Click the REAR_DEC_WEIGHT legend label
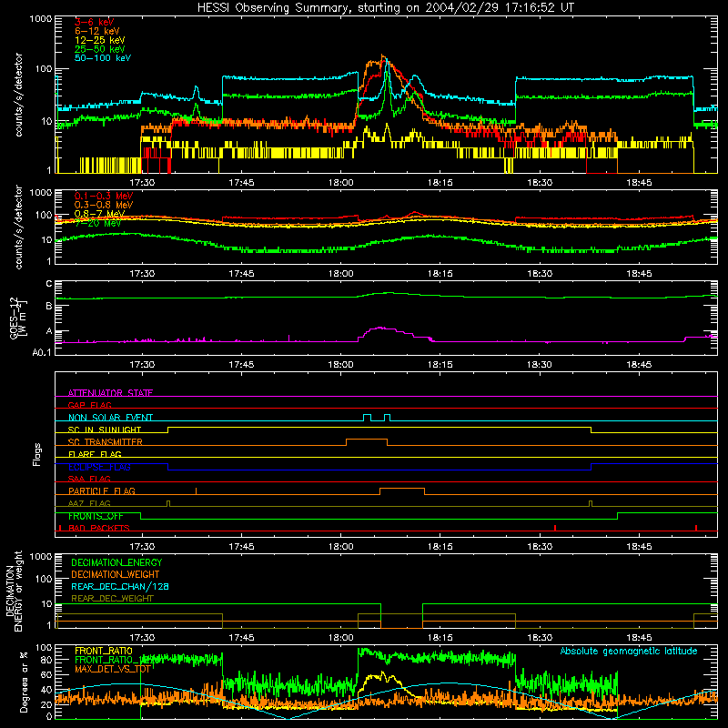 point(112,599)
